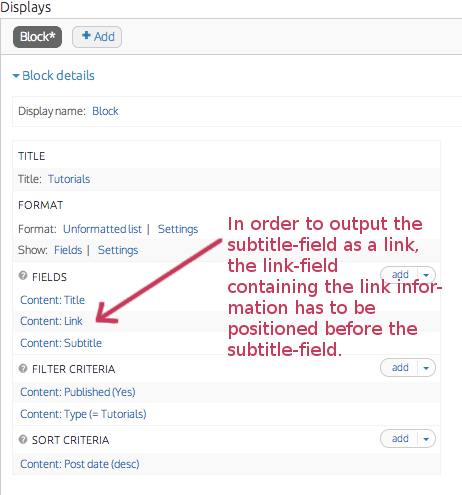
Task: Add a new display with the Add button
Action: point(97,37)
